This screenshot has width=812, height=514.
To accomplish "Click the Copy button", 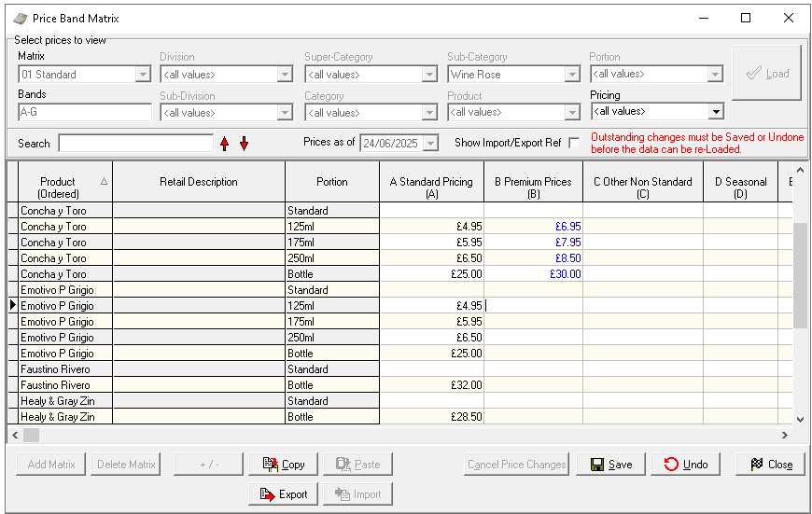I will 284,464.
